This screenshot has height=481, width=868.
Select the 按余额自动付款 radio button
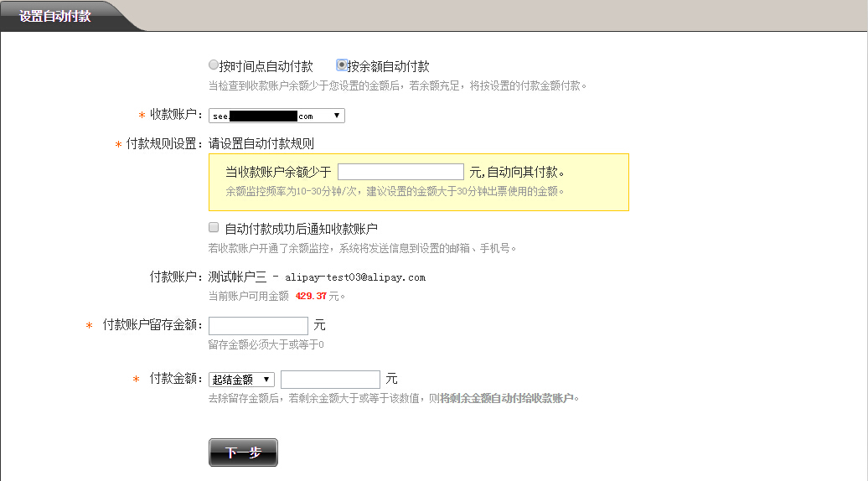(342, 65)
